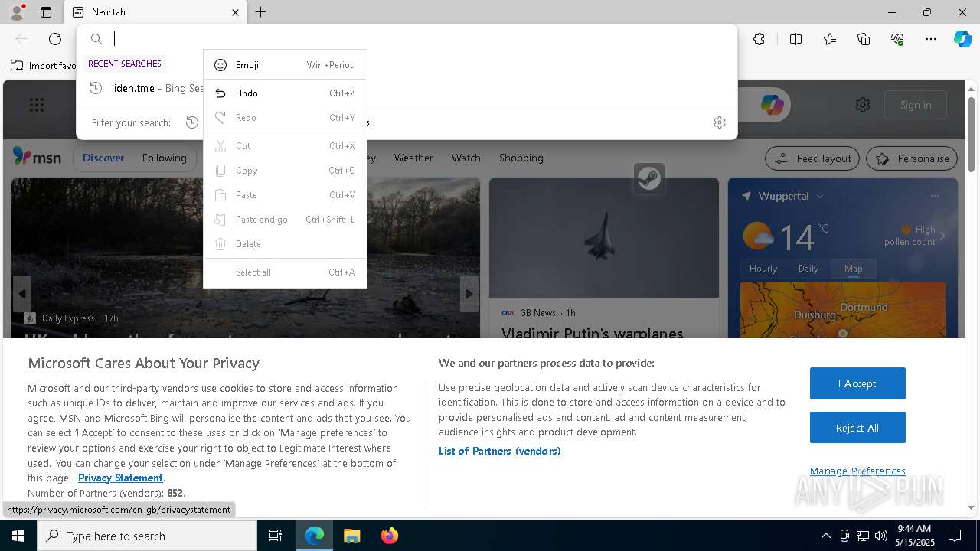980x551 pixels.
Task: Click the taskbar search box
Action: click(147, 536)
